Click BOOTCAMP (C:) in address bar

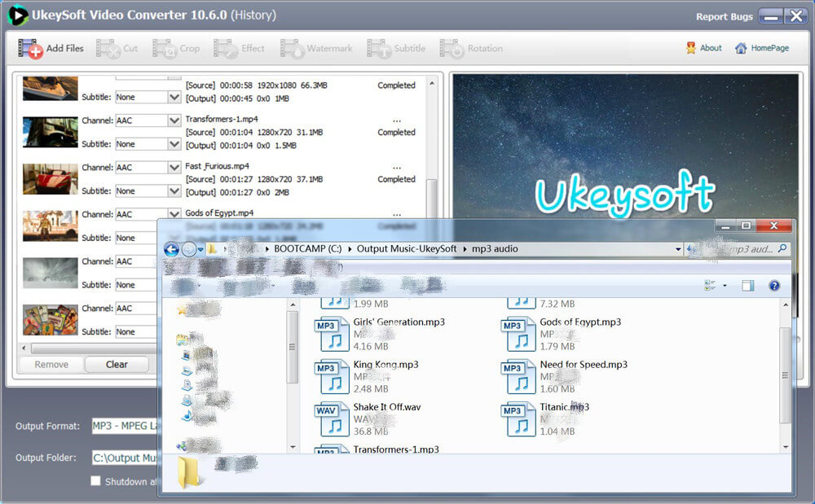tap(308, 248)
